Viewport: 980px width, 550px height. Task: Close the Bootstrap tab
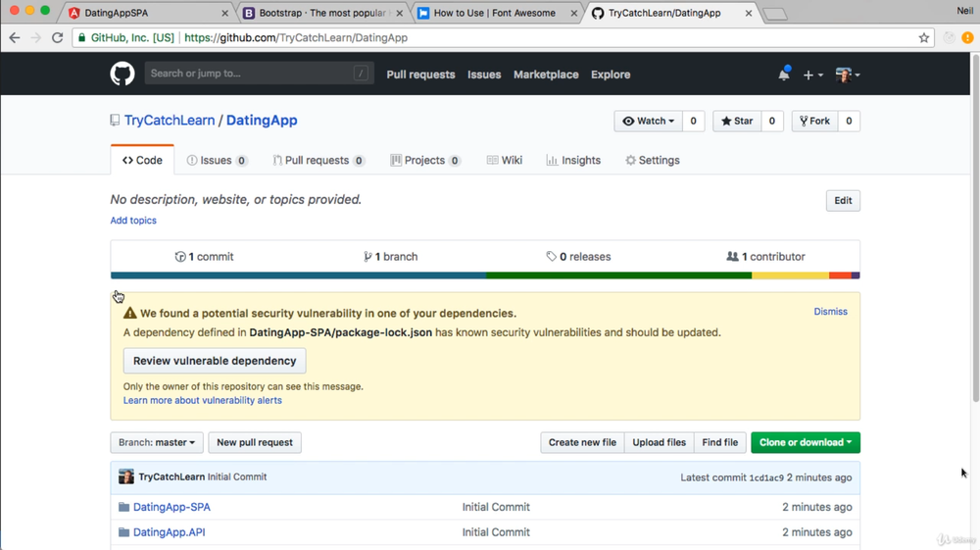coord(400,13)
